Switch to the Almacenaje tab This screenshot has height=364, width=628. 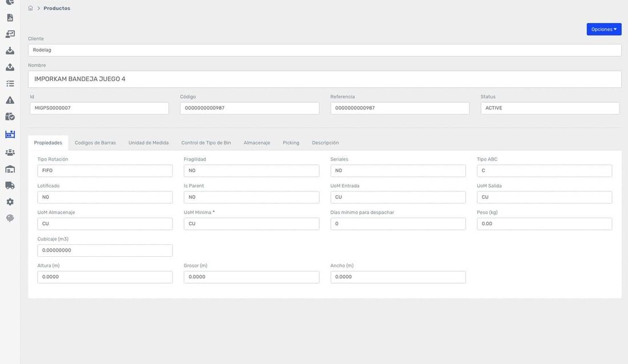coord(257,143)
